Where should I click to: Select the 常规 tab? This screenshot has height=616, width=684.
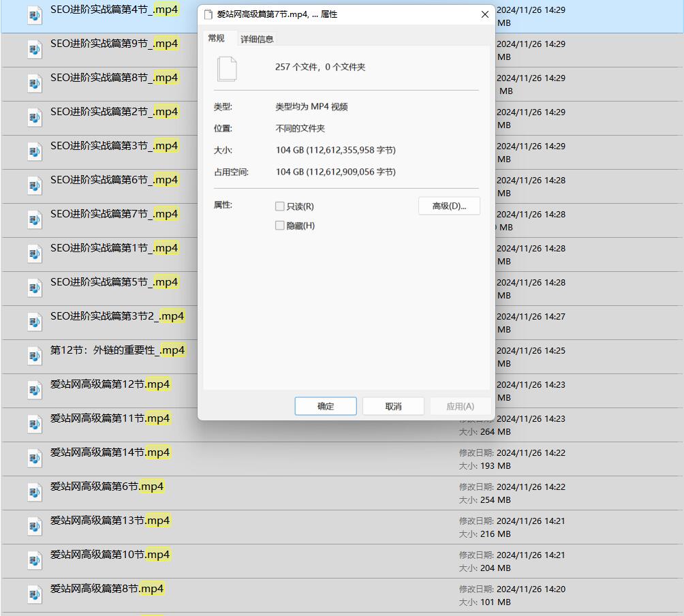[x=217, y=38]
